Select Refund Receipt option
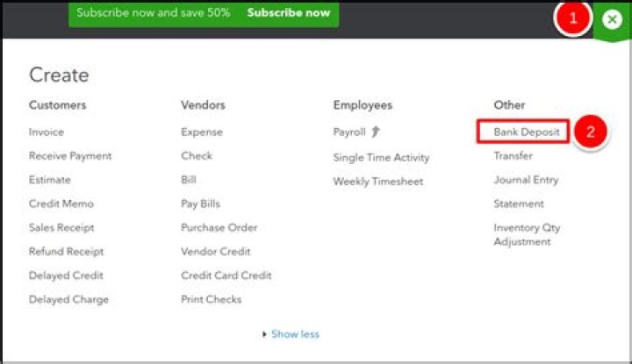Screen dimensions: 632x364 [66, 252]
